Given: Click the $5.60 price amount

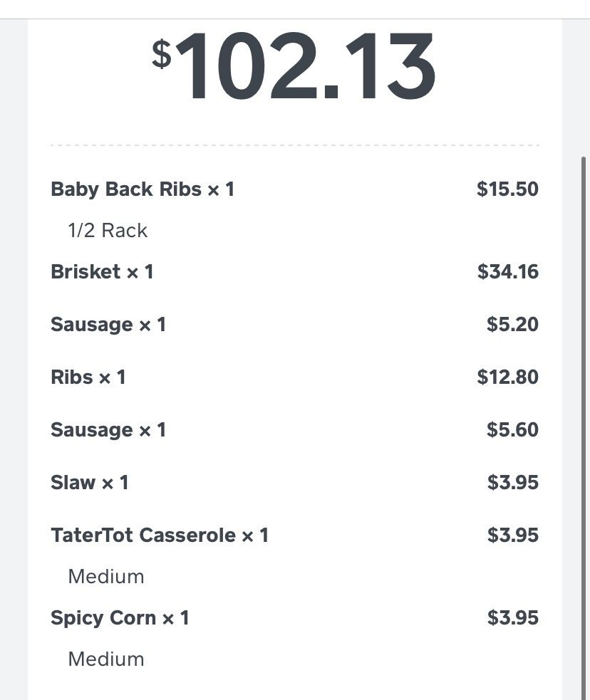Looking at the screenshot, I should 512,430.
